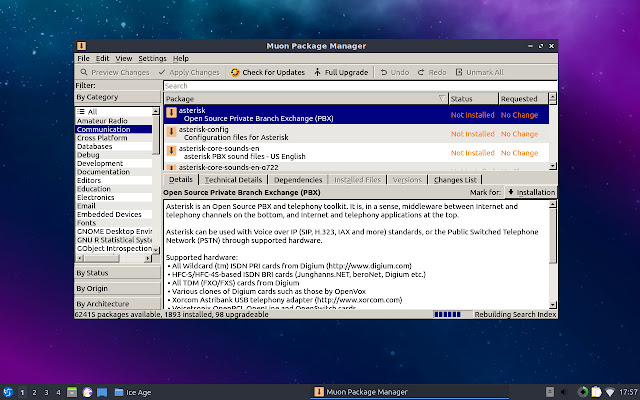
Task: Switch to the Dependencies tab
Action: click(298, 180)
